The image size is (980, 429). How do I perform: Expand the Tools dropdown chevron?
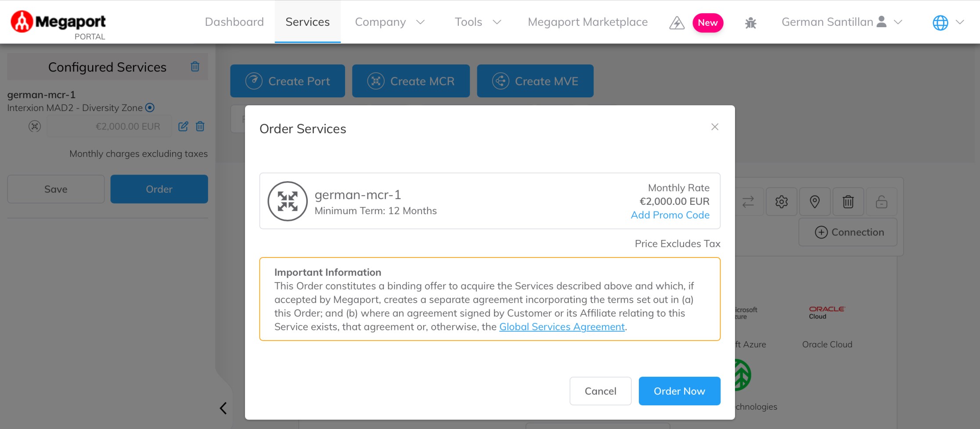click(497, 22)
